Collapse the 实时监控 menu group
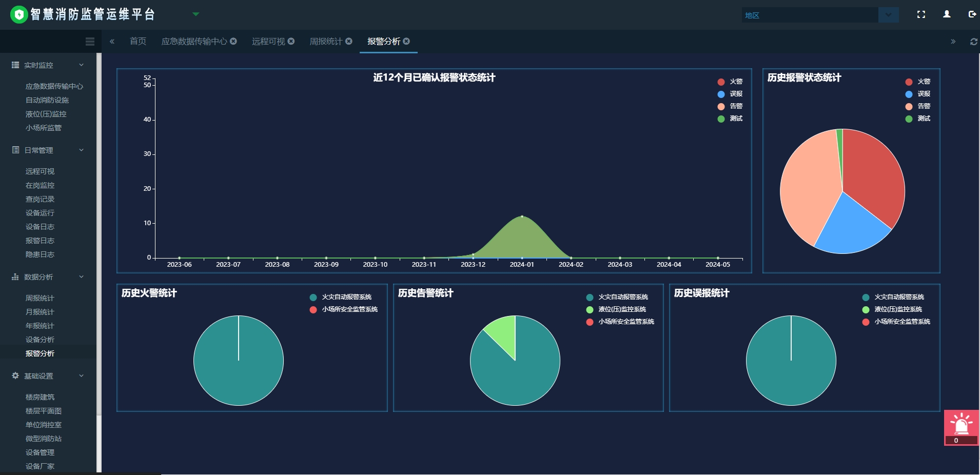Image resolution: width=980 pixels, height=475 pixels. [81, 65]
